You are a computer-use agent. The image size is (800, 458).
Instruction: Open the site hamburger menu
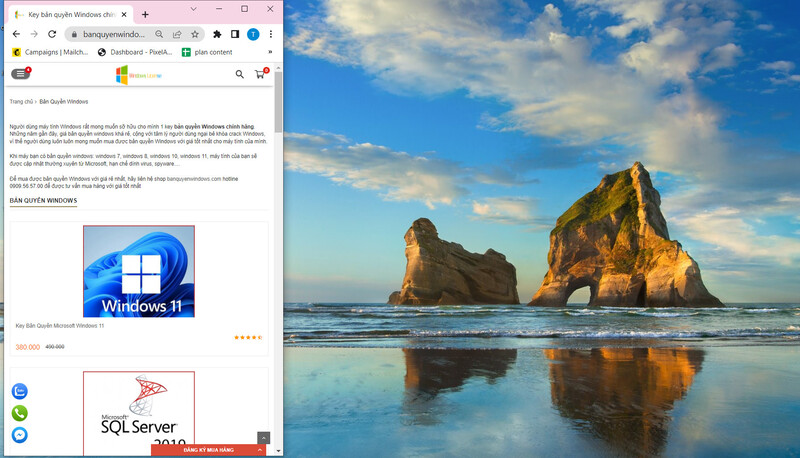(x=20, y=74)
